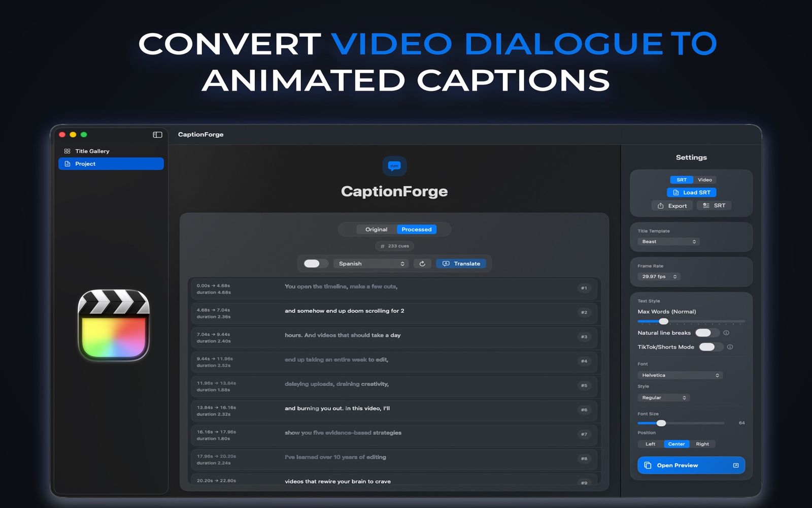This screenshot has width=812, height=508.
Task: Toggle the translation switch beside Spanish
Action: pyautogui.click(x=315, y=264)
